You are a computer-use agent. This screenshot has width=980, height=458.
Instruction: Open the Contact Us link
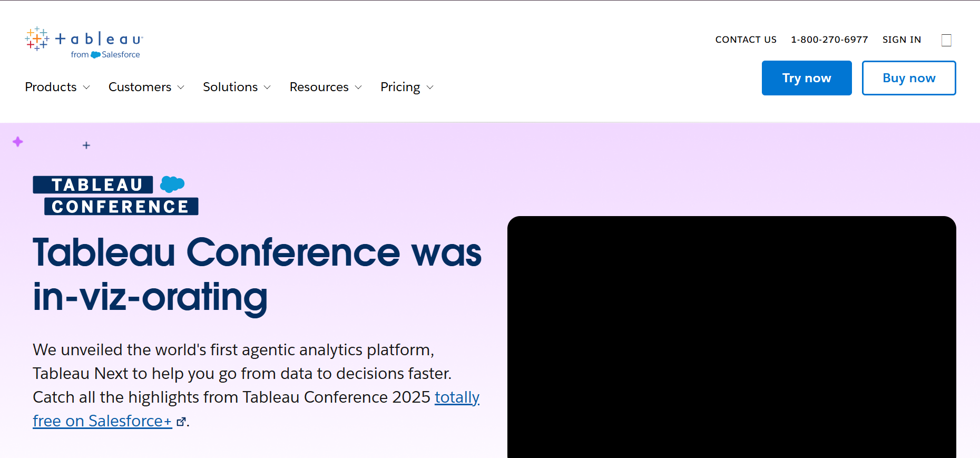[x=746, y=40]
